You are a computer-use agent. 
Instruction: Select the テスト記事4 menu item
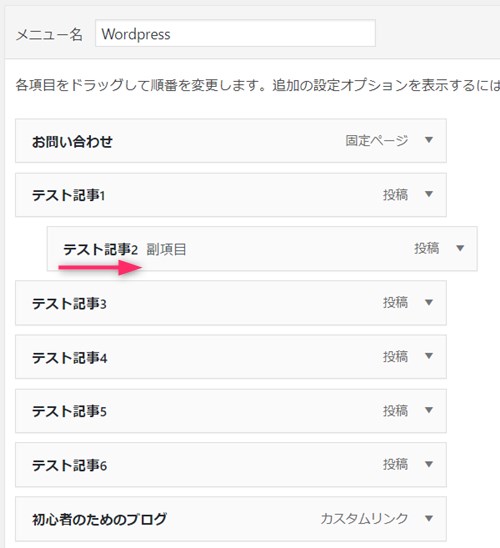pyautogui.click(x=231, y=356)
